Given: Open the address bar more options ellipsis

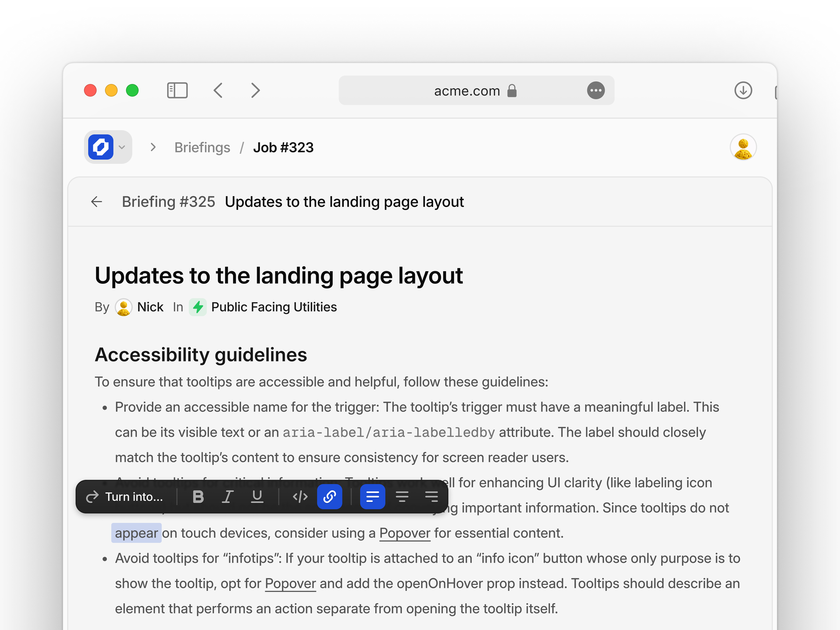Looking at the screenshot, I should 596,90.
